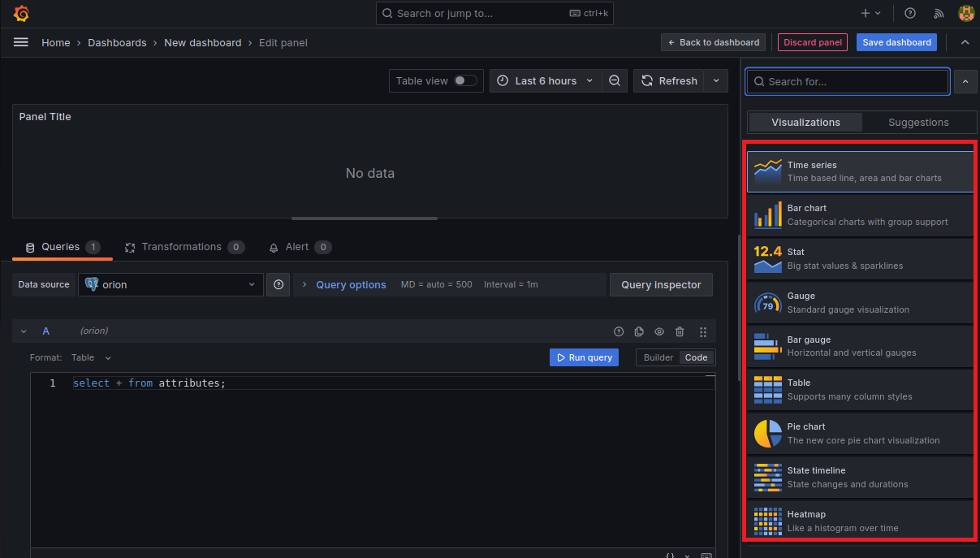Open the top-bar help question-mark icon
The image size is (980, 558).
[910, 13]
